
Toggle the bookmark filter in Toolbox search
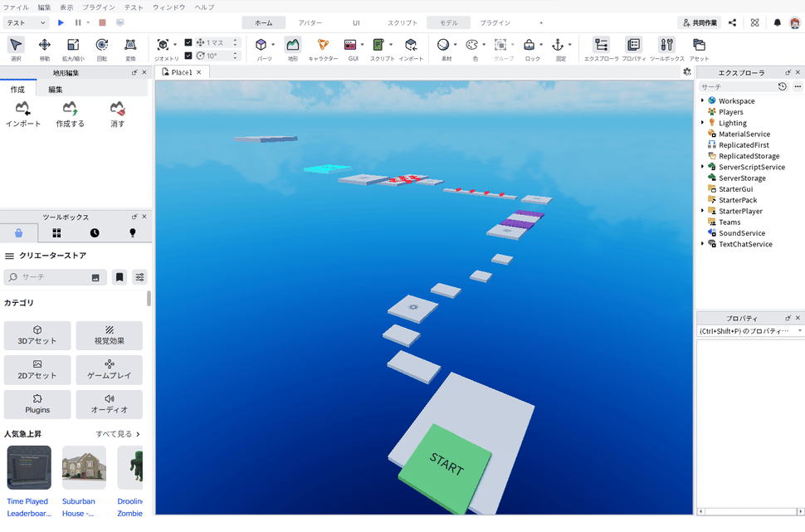(x=120, y=277)
